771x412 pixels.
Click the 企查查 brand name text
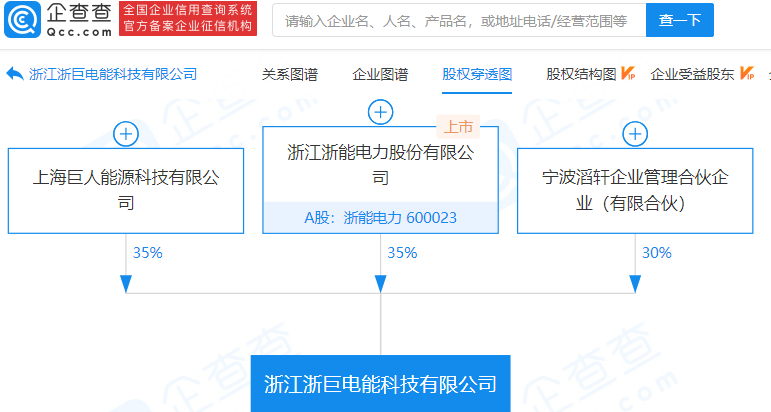click(79, 13)
